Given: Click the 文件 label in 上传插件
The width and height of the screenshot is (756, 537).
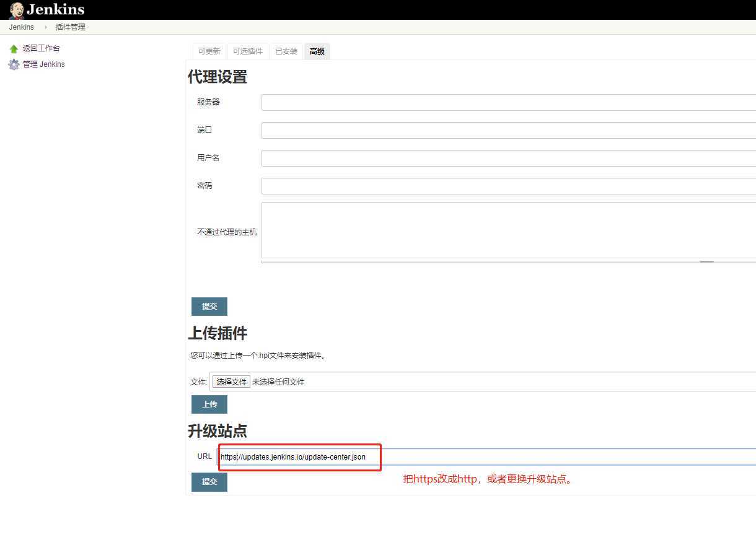Looking at the screenshot, I should (x=198, y=382).
